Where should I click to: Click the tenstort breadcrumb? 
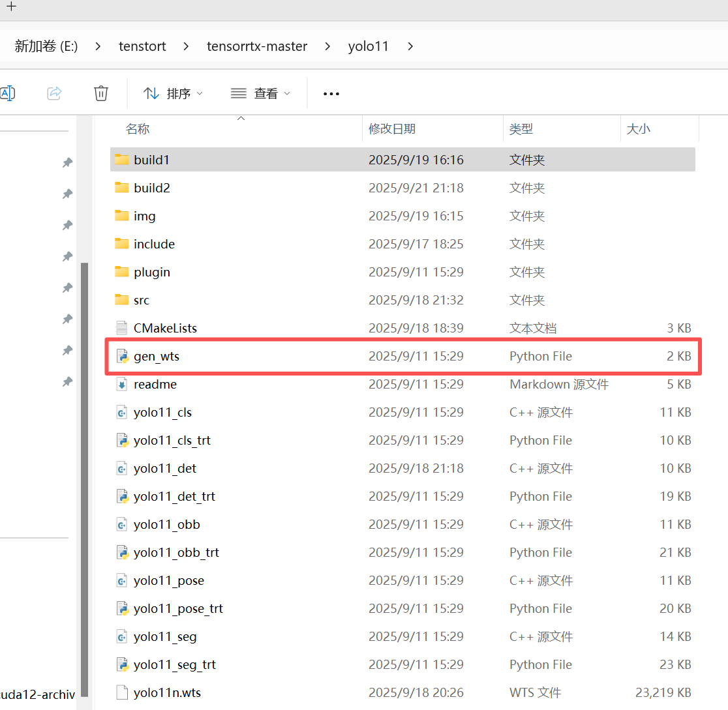tap(142, 46)
